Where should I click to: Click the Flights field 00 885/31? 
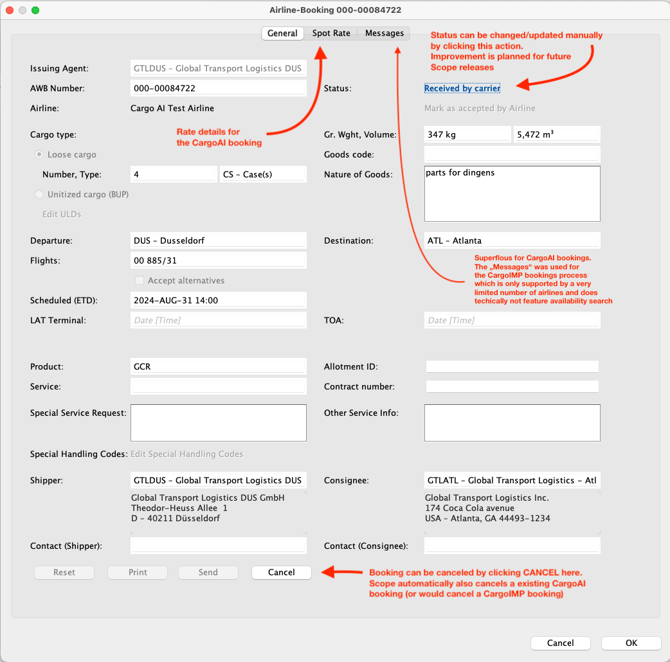(x=218, y=260)
